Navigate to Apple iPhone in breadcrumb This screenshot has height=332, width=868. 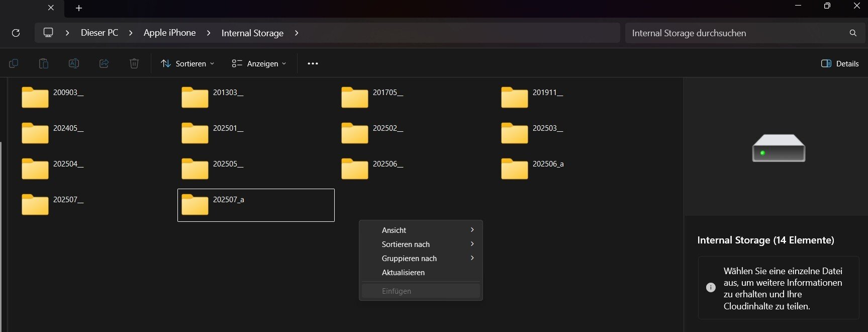[x=169, y=33]
